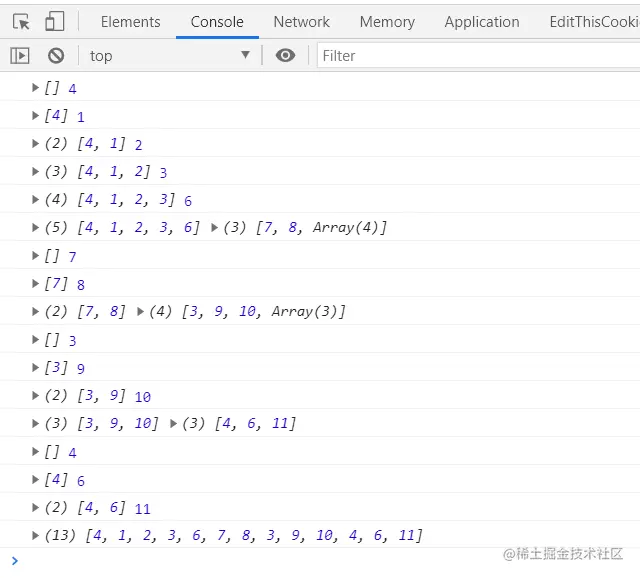Expand the [3] array logged with 9
Image resolution: width=640 pixels, height=578 pixels.
click(x=35, y=367)
